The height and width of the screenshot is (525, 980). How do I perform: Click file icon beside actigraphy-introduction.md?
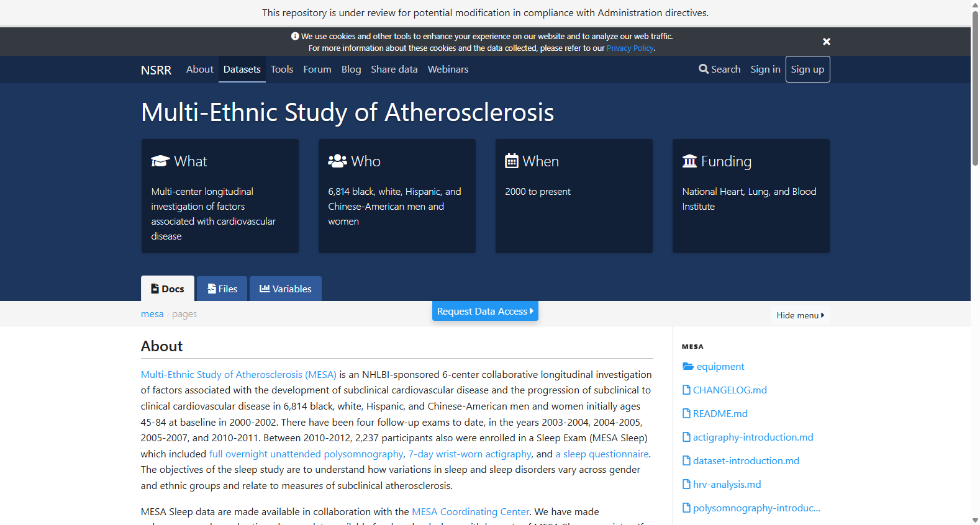click(686, 437)
